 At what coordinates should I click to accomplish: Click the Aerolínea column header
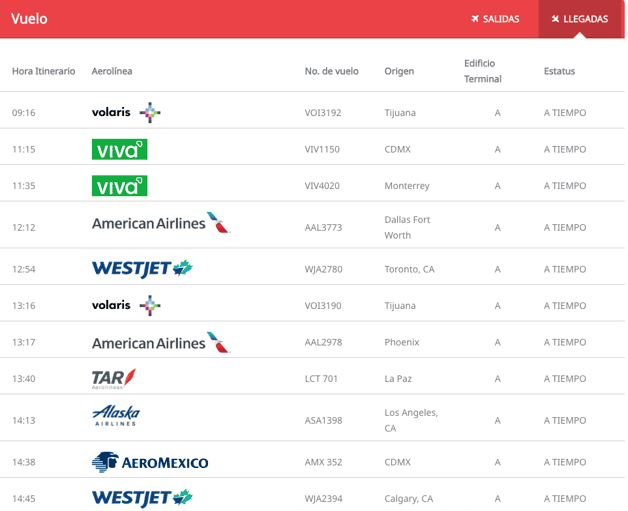coord(112,71)
